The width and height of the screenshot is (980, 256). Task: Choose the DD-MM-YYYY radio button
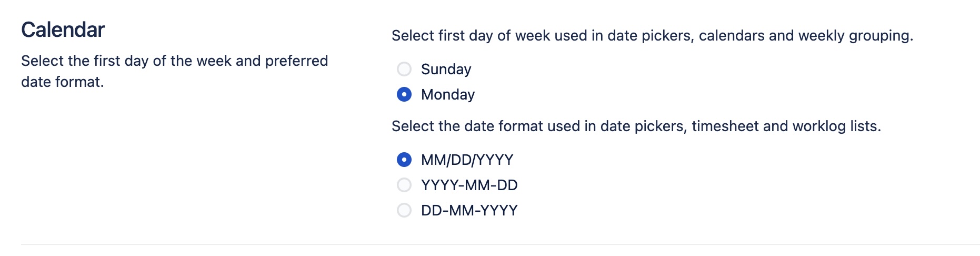[x=404, y=210]
